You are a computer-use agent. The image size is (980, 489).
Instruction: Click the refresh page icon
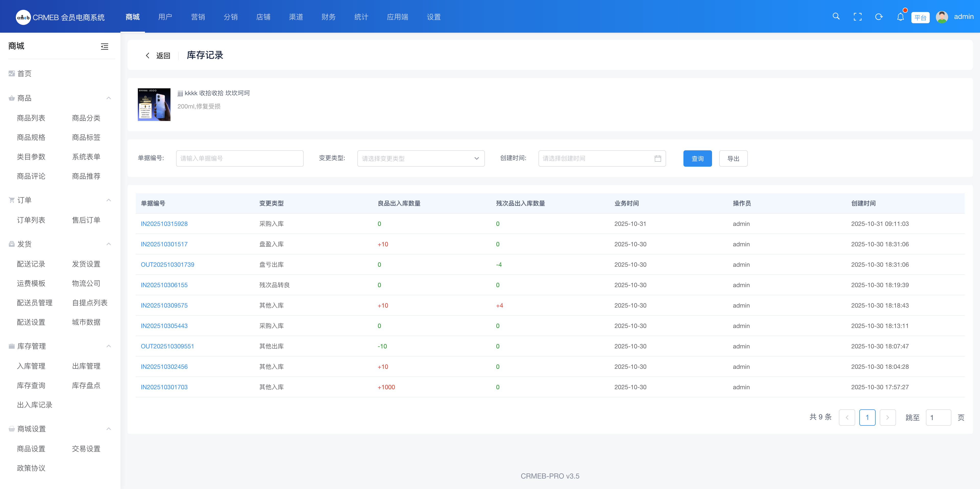(879, 17)
